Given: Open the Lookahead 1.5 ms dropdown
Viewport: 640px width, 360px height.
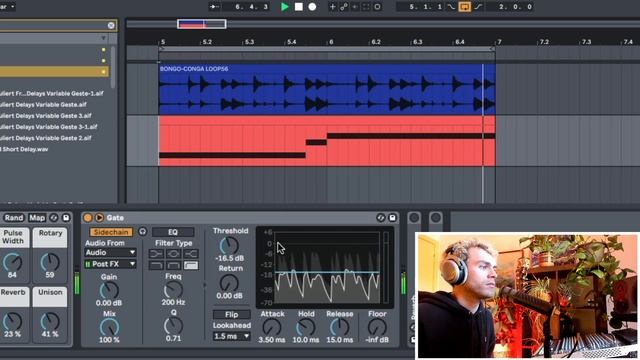Looking at the screenshot, I should click(x=231, y=336).
